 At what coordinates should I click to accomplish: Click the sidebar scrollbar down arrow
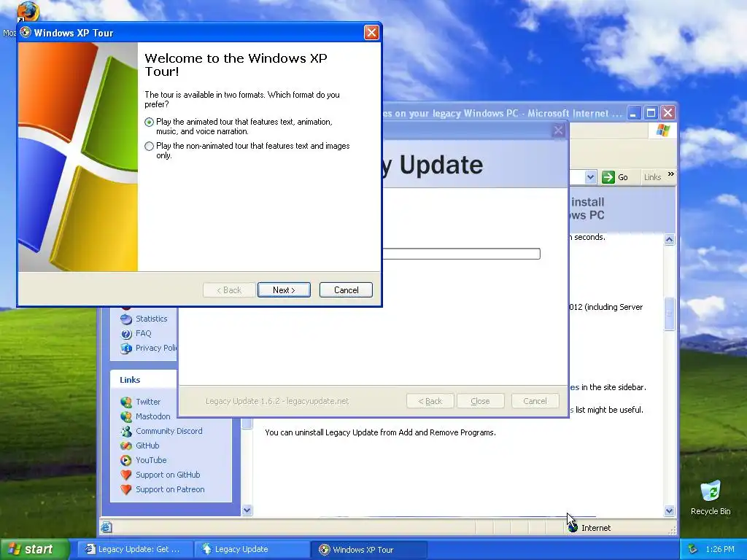coord(247,510)
